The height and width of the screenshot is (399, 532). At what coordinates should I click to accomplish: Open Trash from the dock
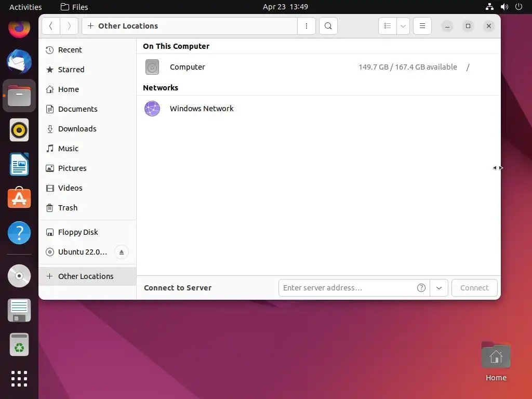(x=19, y=345)
